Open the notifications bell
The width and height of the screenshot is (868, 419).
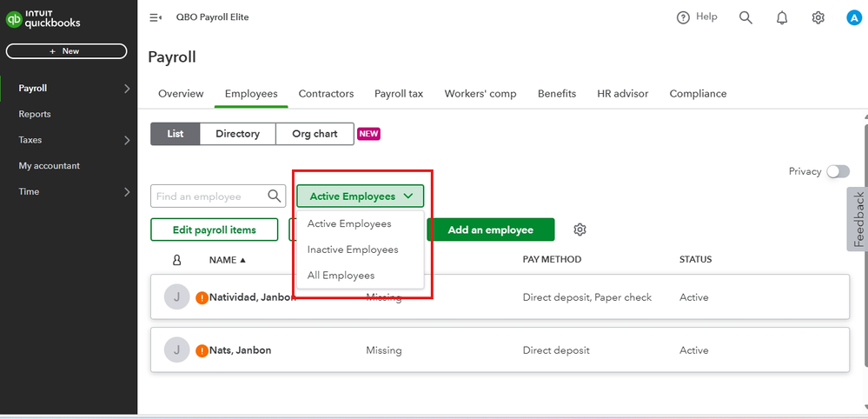coord(782,17)
